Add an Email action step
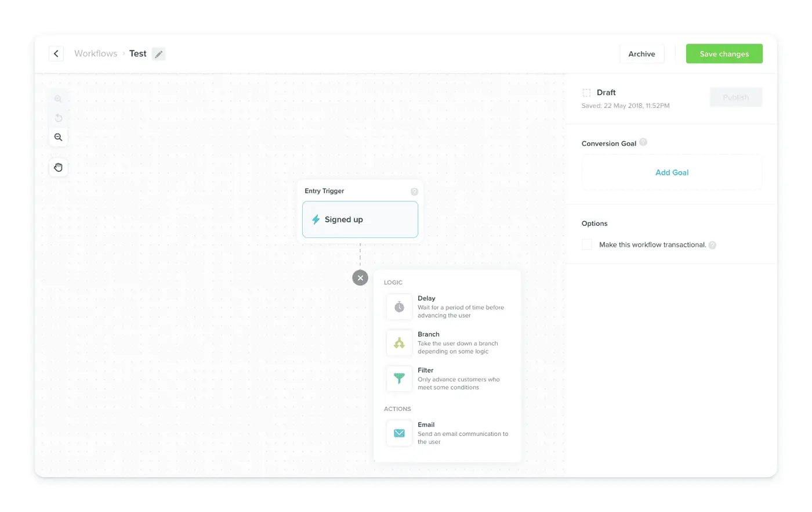This screenshot has height=512, width=812. point(447,433)
